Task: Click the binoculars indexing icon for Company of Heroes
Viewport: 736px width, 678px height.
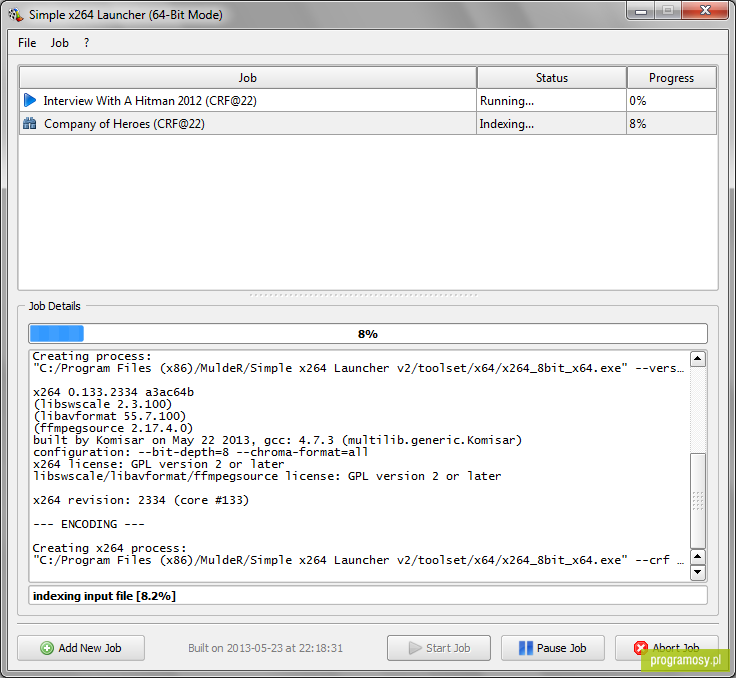Action: [x=30, y=123]
